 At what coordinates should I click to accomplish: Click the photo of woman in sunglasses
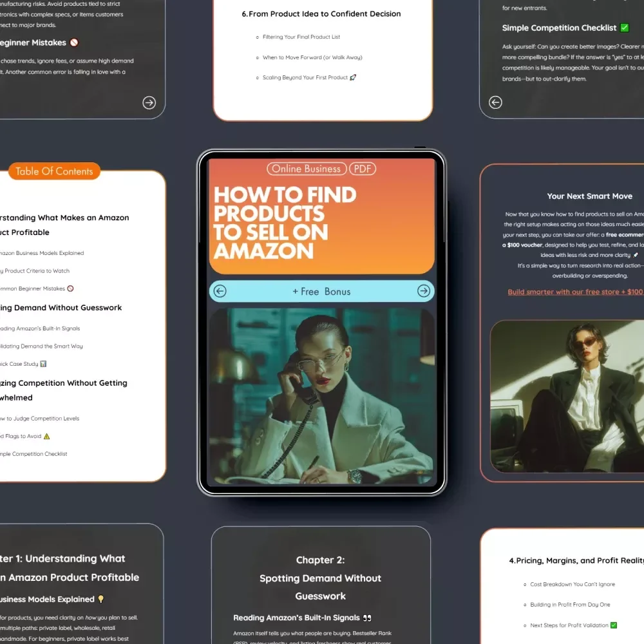click(567, 396)
